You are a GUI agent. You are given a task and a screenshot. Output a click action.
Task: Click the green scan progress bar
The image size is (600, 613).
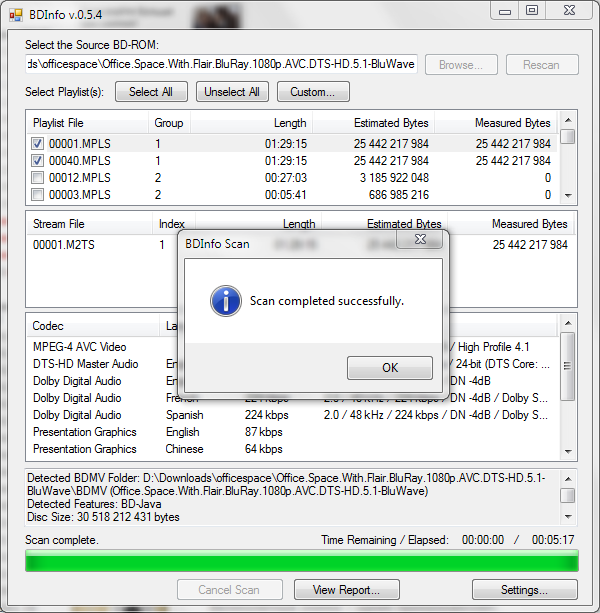(302, 561)
